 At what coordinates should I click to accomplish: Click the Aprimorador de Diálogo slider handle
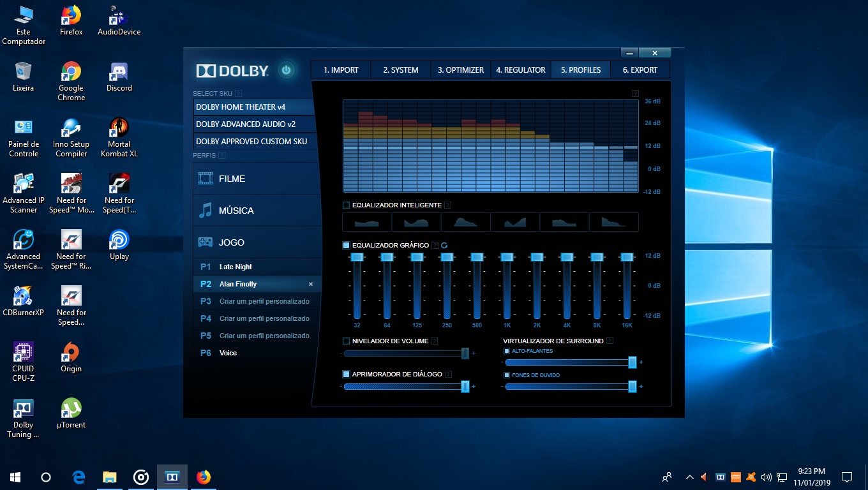point(465,386)
